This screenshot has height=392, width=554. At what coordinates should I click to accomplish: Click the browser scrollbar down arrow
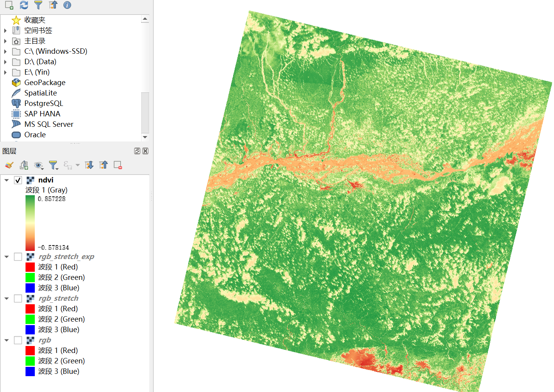(x=145, y=137)
